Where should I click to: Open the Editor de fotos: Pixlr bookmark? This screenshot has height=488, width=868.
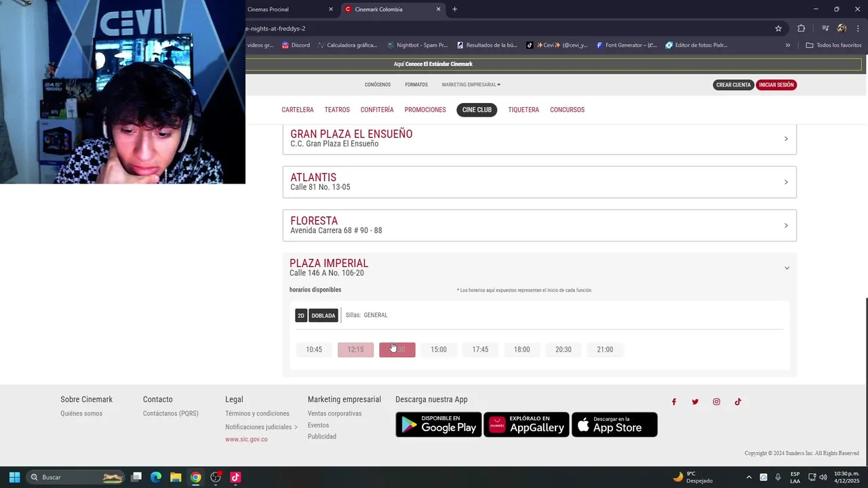pyautogui.click(x=696, y=45)
